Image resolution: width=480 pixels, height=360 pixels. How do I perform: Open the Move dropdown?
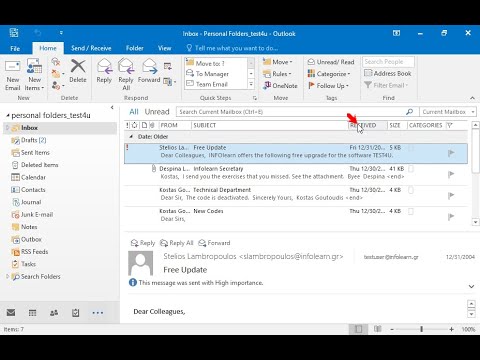[x=277, y=62]
